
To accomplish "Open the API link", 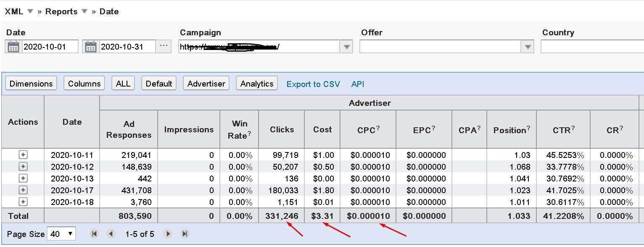I will tap(357, 84).
